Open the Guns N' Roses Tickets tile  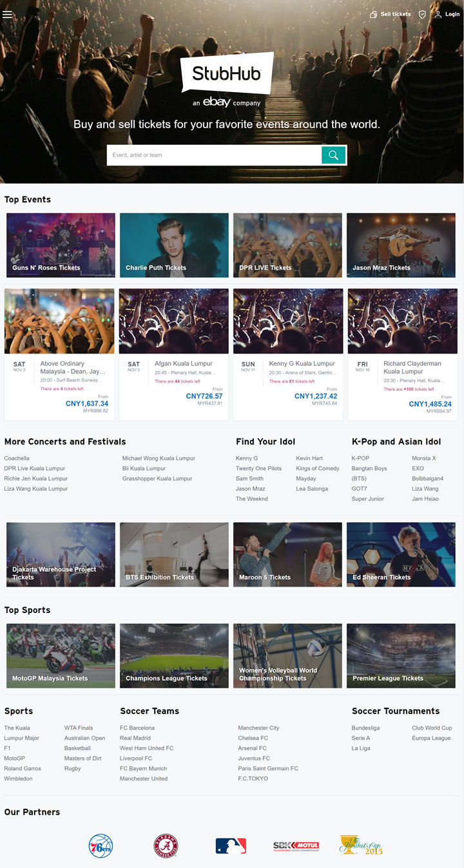tap(61, 245)
